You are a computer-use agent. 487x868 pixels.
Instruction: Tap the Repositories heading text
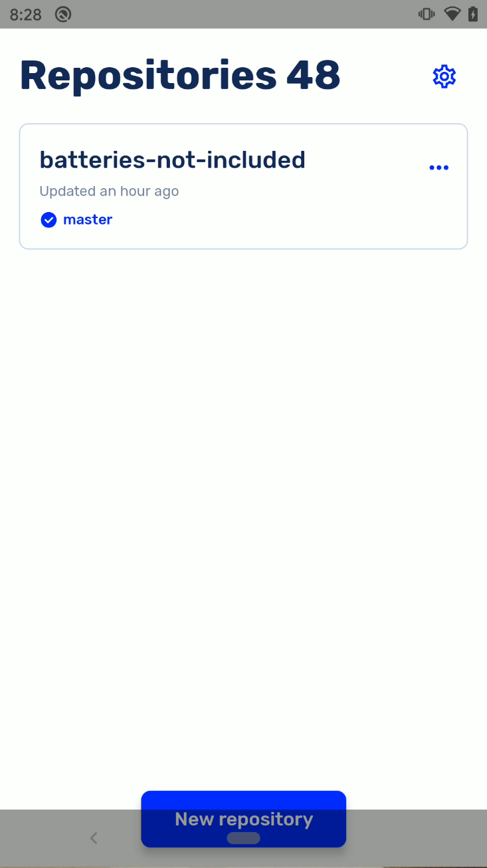[x=148, y=76]
